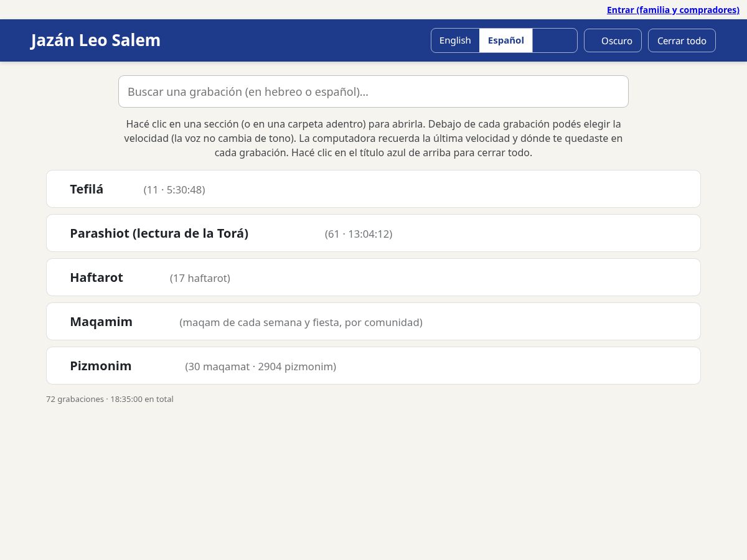Click "72 grabaciones · 18:35:00 en total" footer text

click(110, 399)
